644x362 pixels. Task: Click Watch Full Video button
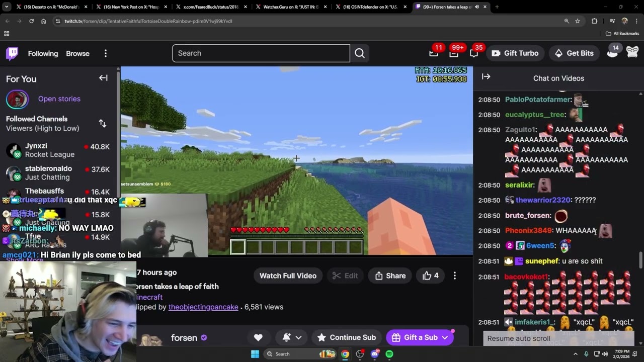click(x=288, y=276)
